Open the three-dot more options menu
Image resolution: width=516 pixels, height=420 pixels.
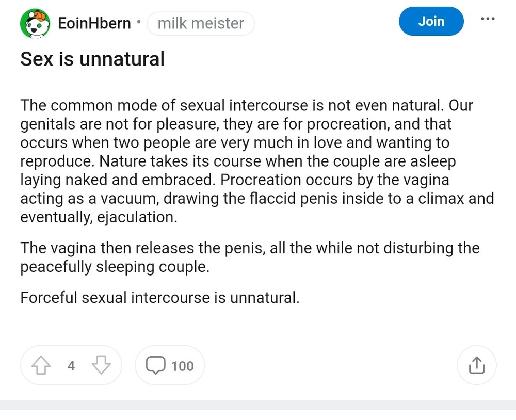(x=487, y=19)
